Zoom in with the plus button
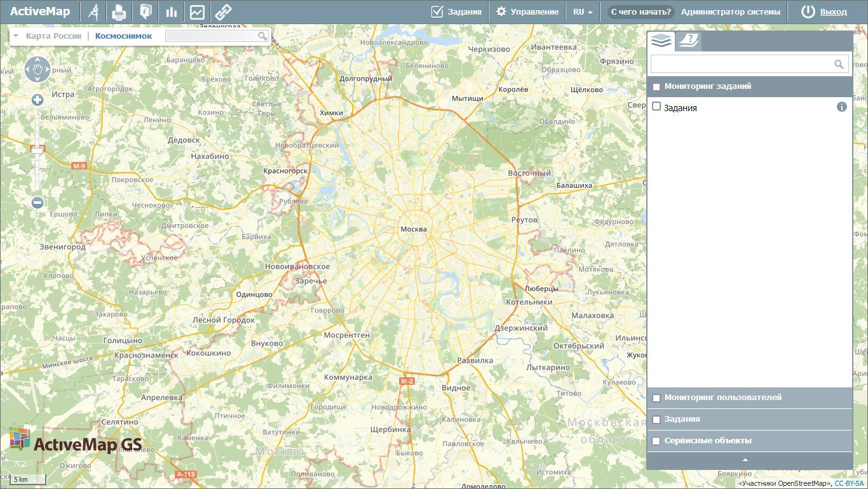Viewport: 868px width, 489px height. tap(37, 100)
